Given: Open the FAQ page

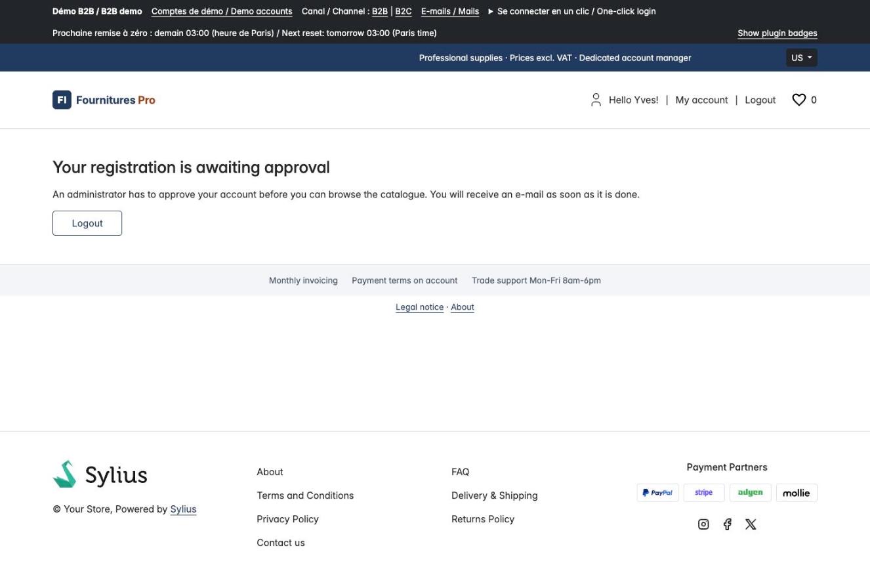Looking at the screenshot, I should pyautogui.click(x=461, y=472).
